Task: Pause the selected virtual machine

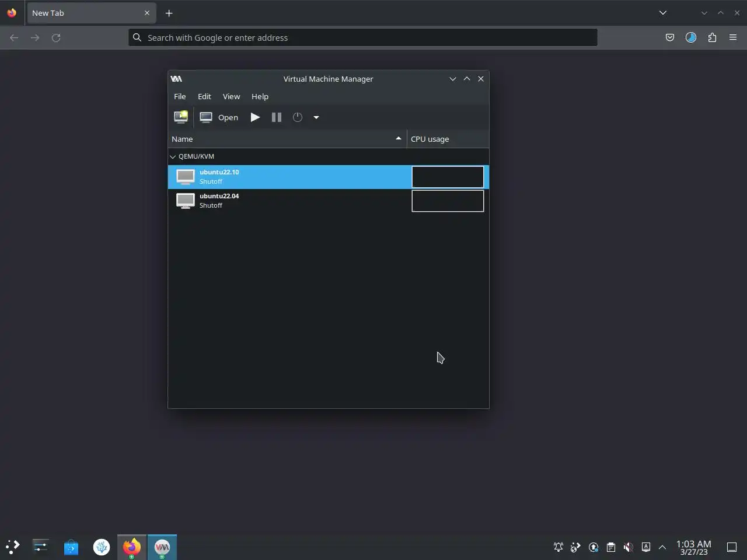Action: click(x=277, y=117)
